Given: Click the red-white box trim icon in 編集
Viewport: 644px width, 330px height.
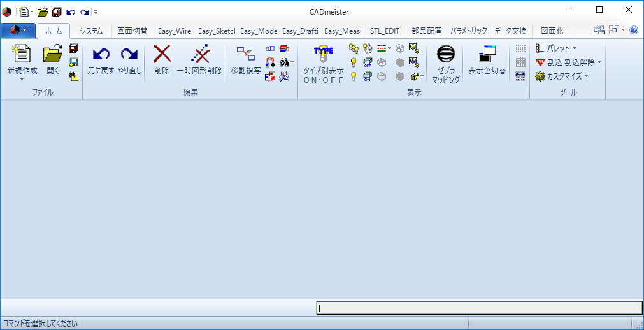Looking at the screenshot, I should point(270,76).
